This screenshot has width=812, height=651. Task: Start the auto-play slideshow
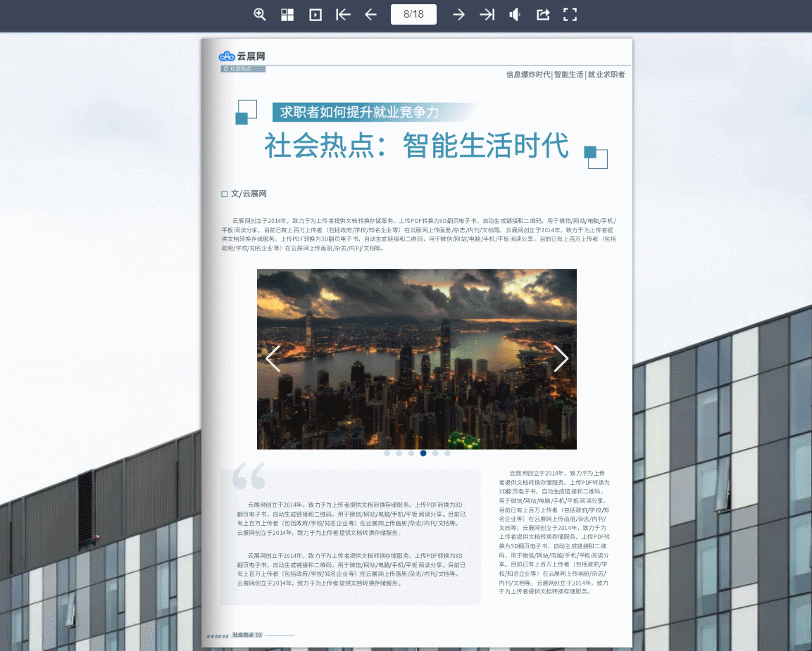(316, 15)
